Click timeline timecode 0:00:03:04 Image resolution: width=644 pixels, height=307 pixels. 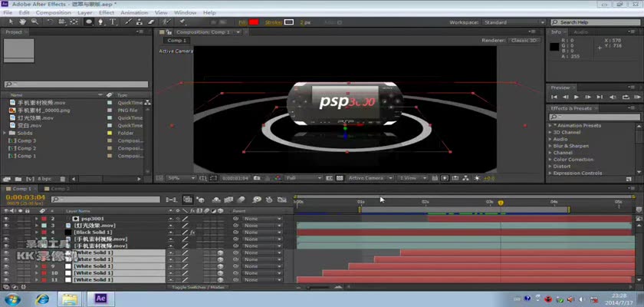click(25, 196)
